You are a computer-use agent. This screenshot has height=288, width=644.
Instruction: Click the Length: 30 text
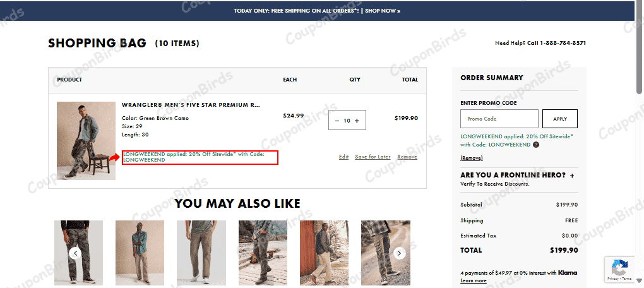pyautogui.click(x=135, y=135)
